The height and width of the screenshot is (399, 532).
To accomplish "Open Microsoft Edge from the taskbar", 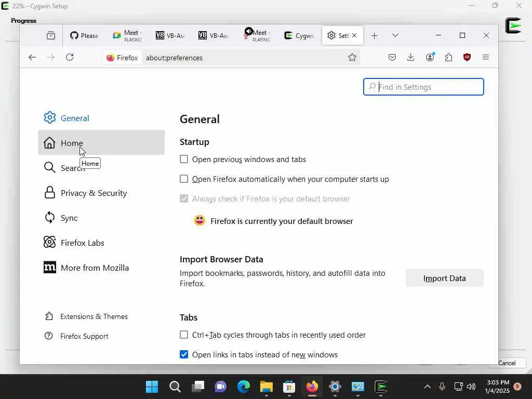I will (x=243, y=386).
